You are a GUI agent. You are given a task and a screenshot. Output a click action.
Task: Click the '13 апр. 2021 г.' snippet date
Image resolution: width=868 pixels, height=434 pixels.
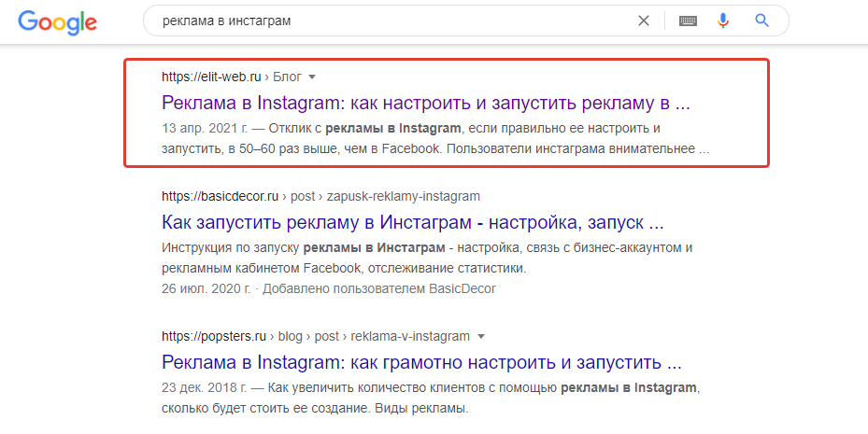[205, 128]
